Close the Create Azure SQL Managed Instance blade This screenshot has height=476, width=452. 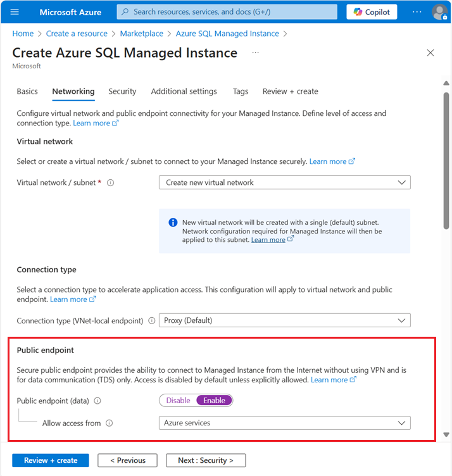coord(430,53)
